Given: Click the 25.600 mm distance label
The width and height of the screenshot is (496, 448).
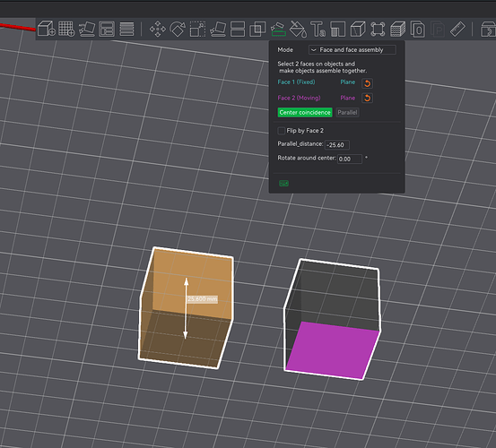Looking at the screenshot, I should coord(203,299).
